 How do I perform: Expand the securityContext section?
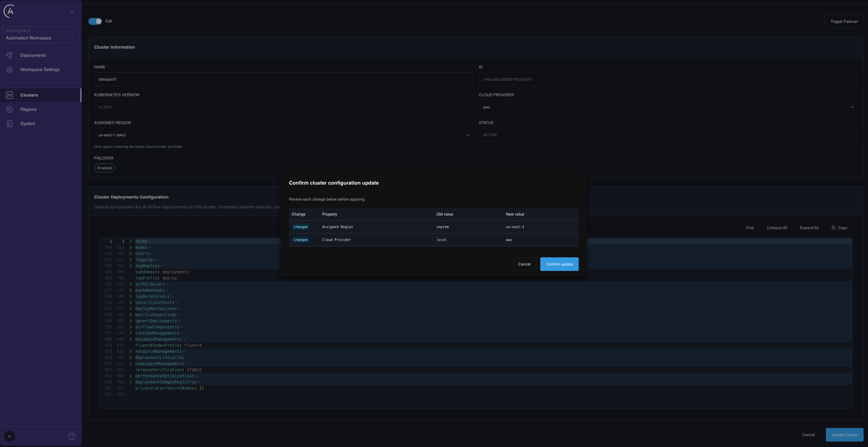[131, 303]
